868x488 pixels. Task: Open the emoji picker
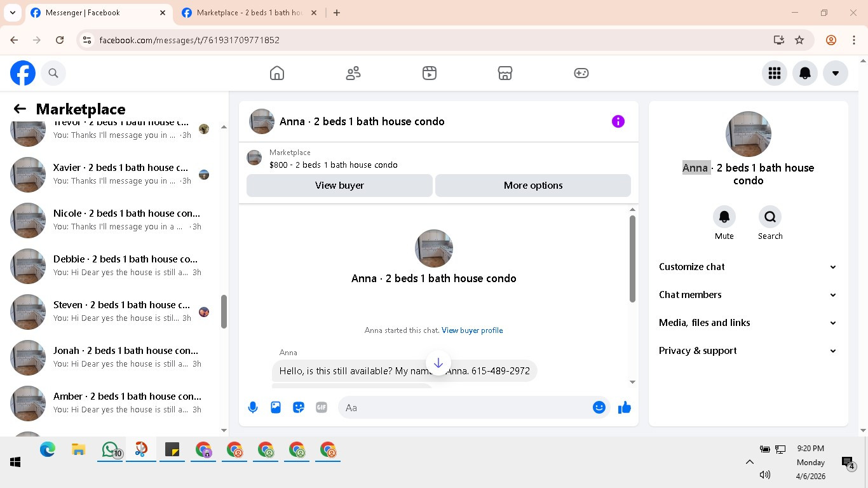(599, 408)
